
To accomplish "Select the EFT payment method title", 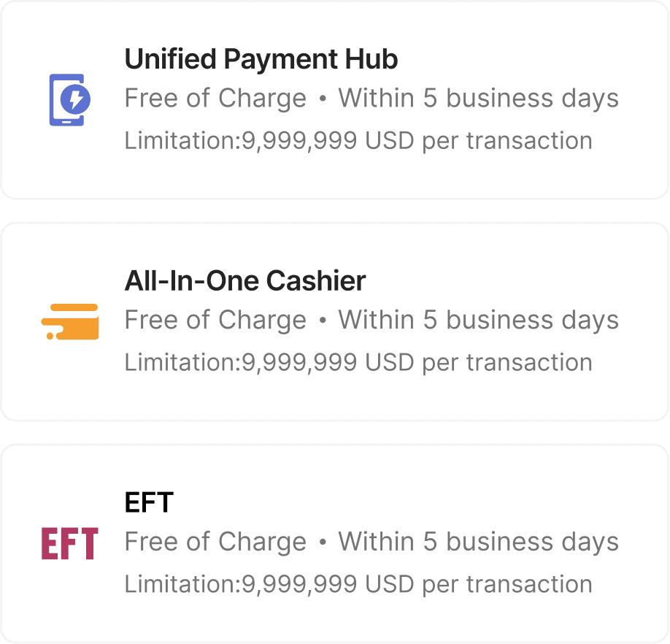I will click(x=149, y=502).
